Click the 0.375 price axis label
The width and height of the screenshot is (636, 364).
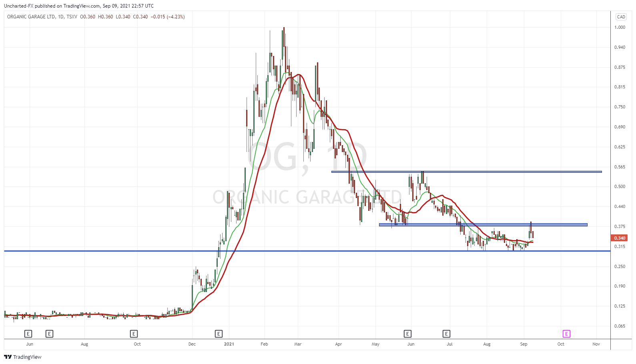[620, 226]
